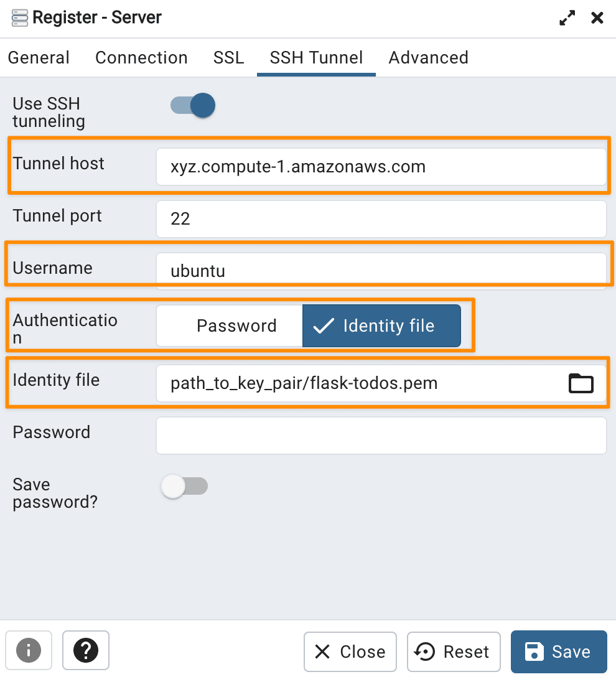Switch to the Connection tab
616x682 pixels.
click(x=141, y=57)
